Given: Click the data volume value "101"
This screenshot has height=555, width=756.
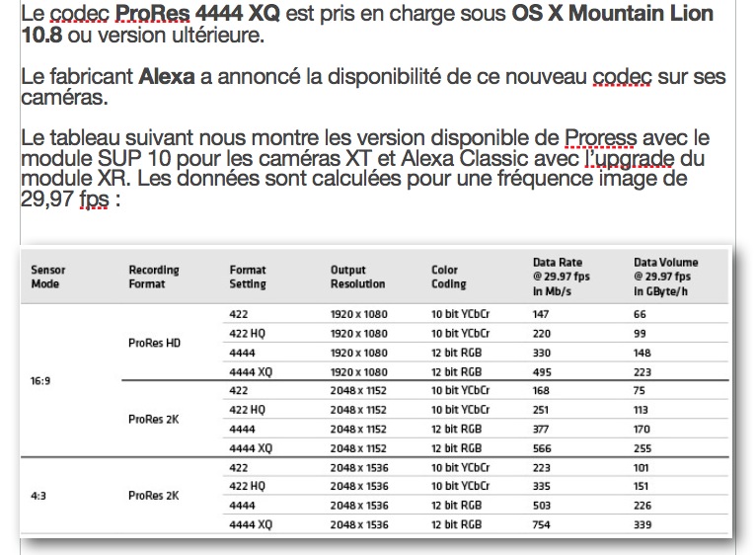Looking at the screenshot, I should coord(642,468).
